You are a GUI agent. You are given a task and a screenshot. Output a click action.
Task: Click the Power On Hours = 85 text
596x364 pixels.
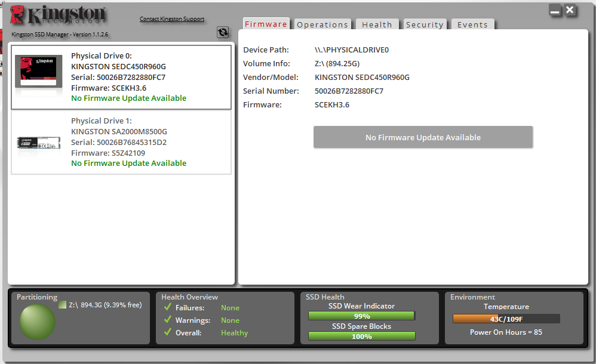point(506,332)
